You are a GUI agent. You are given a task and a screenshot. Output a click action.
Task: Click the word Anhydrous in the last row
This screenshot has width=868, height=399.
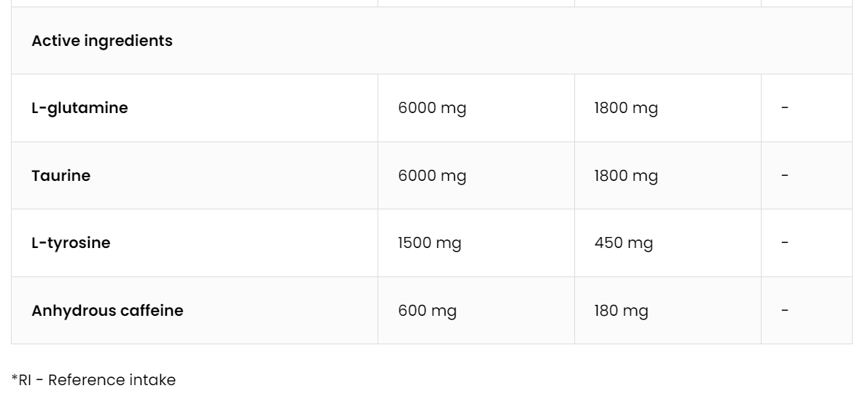[x=74, y=311]
